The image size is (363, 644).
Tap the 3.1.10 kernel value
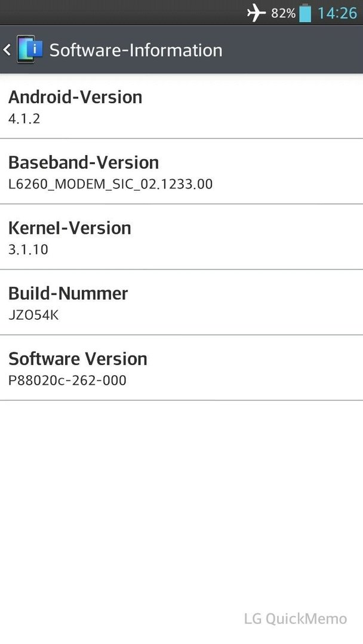[x=29, y=249]
